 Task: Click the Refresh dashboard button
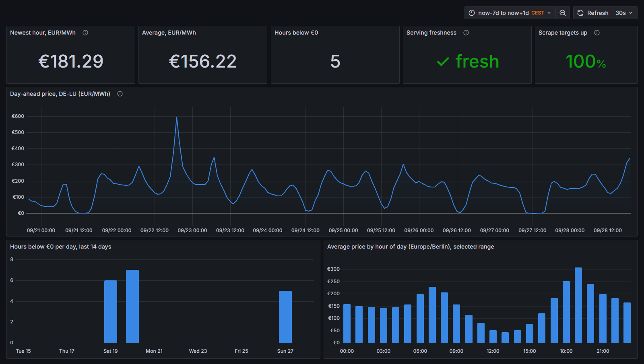coord(592,13)
